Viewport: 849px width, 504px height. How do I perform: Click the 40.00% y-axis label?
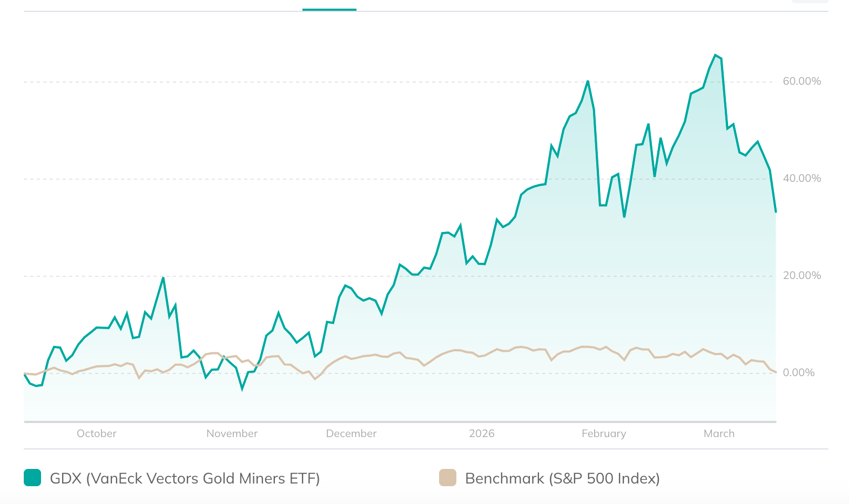point(801,179)
